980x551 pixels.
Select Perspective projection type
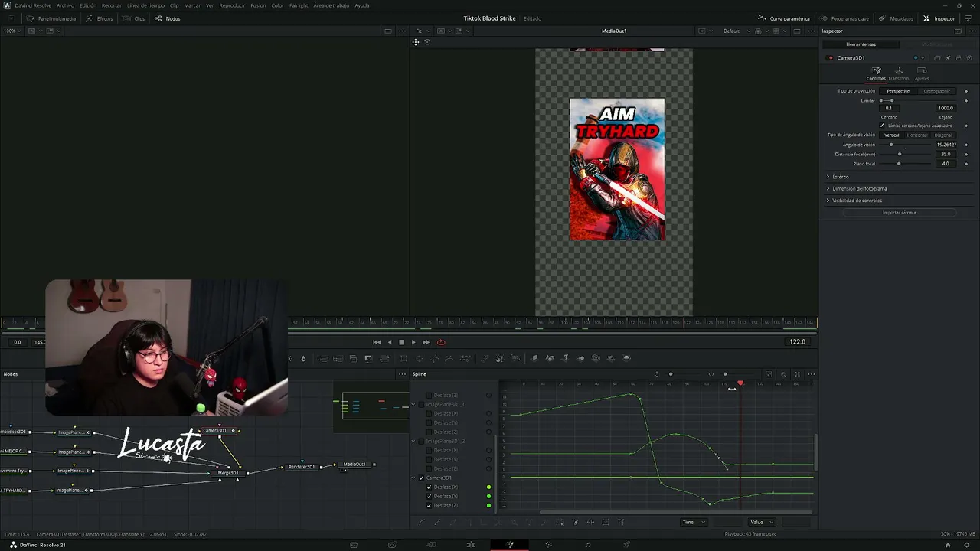[898, 91]
